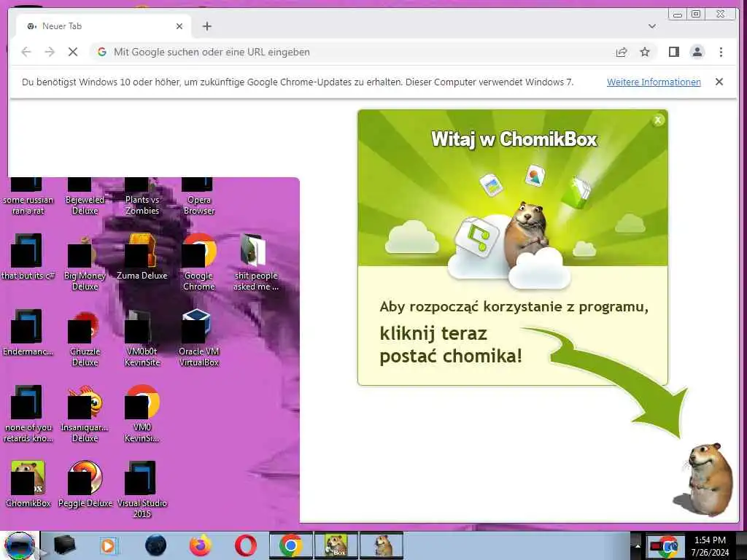This screenshot has width=747, height=560.
Task: Select the Plants vs Zombies desktop icon
Action: pos(142,196)
